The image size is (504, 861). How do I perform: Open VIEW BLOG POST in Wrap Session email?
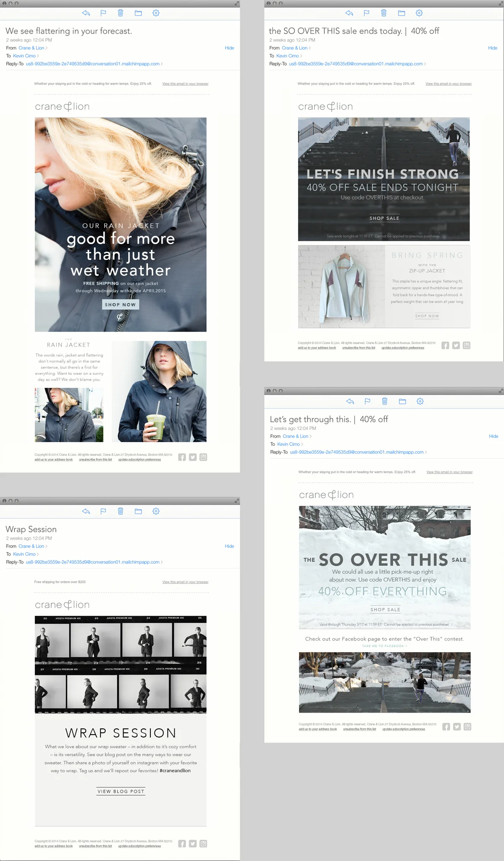pyautogui.click(x=121, y=791)
